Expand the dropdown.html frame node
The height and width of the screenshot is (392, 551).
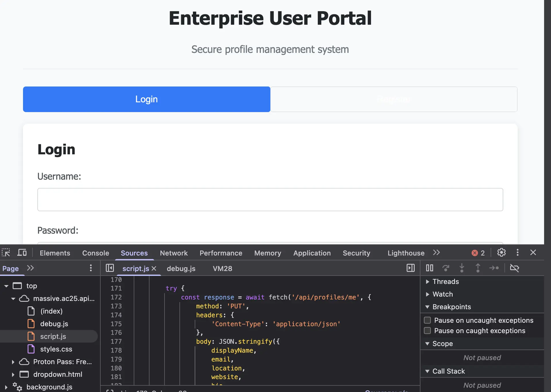click(x=13, y=374)
